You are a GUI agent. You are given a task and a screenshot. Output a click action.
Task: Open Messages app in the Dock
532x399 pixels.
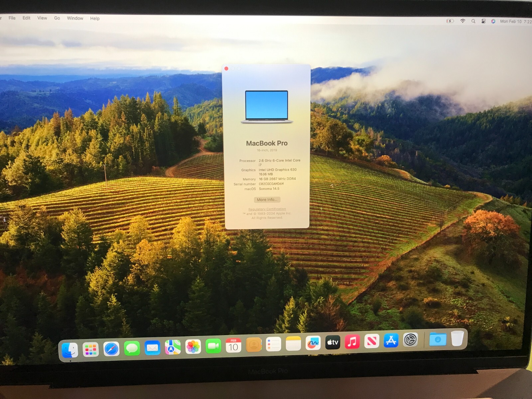point(132,348)
